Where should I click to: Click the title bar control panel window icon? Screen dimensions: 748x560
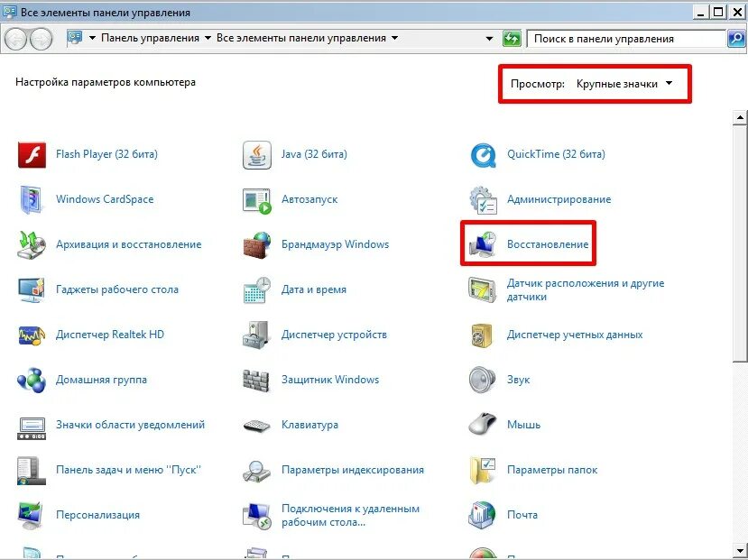[x=10, y=11]
